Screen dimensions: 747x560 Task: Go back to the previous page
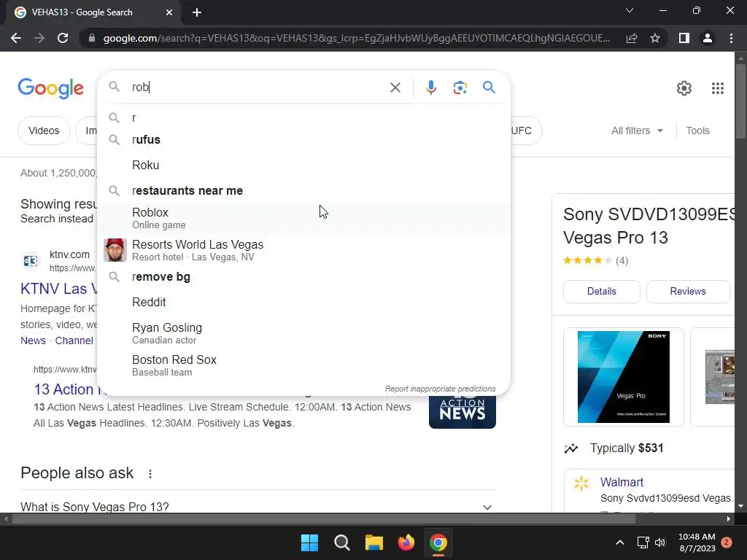16,38
